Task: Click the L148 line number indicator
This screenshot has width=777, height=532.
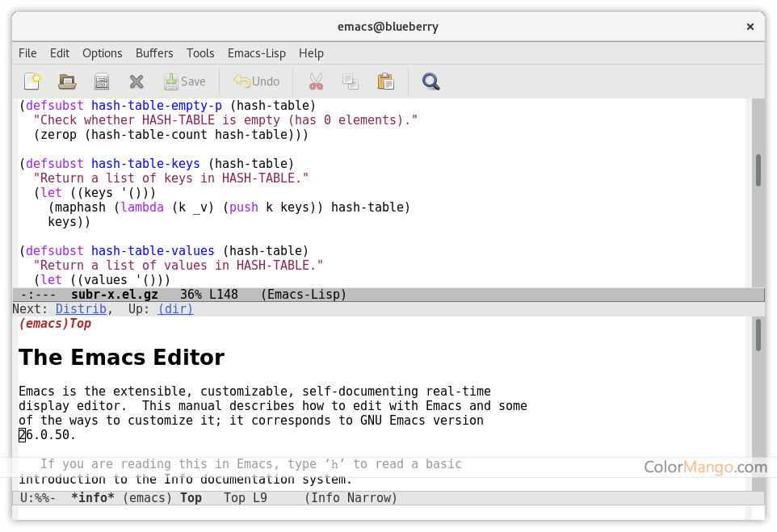Action: click(224, 295)
